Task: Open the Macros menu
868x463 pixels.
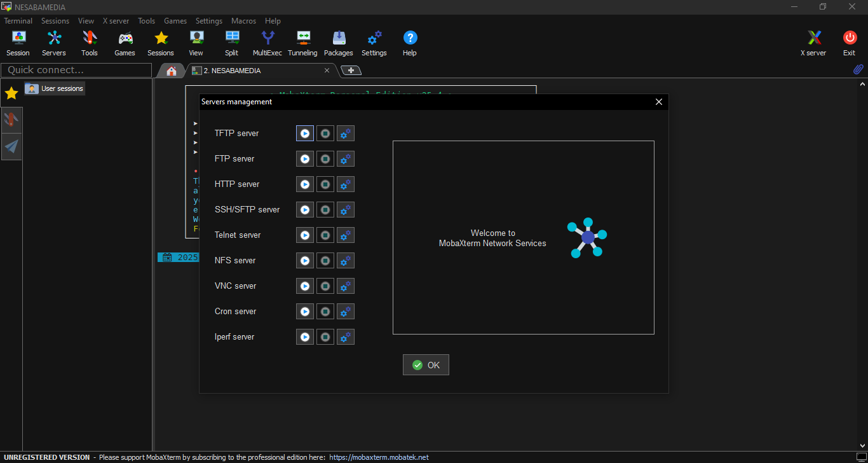Action: (x=243, y=21)
